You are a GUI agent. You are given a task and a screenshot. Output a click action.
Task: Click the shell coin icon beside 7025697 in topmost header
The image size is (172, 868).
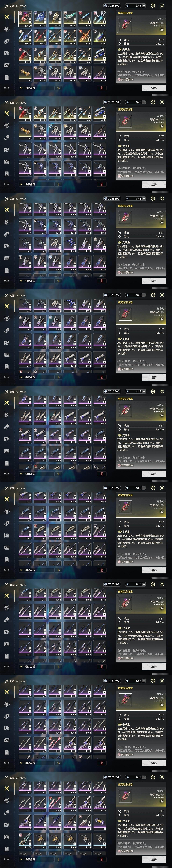105,6
